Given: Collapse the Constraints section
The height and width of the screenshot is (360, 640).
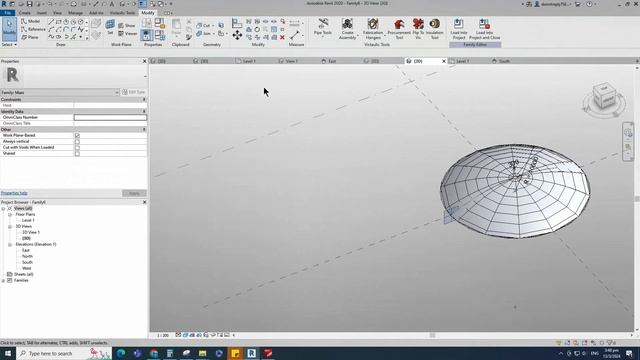Looking at the screenshot, I should pos(144,100).
